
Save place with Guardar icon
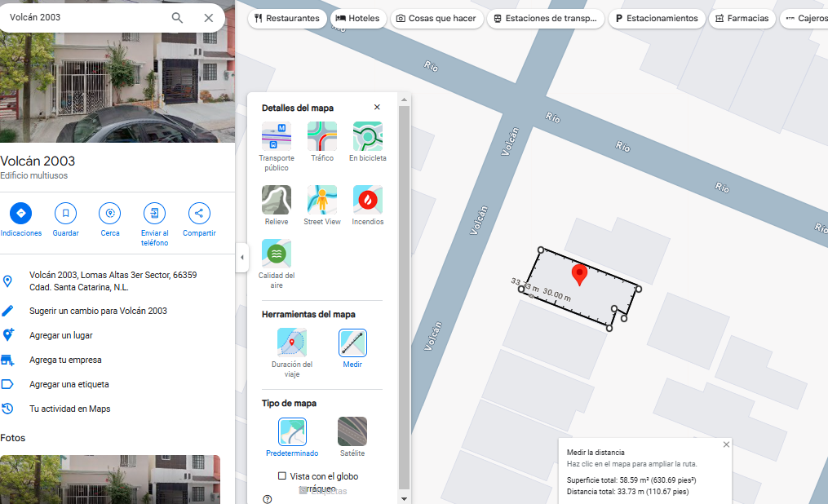click(65, 213)
